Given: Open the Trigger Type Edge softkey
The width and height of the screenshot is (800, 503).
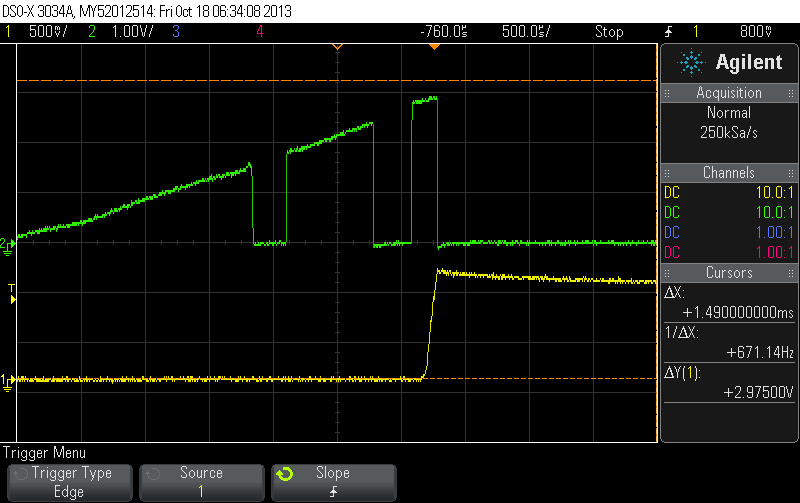Looking at the screenshot, I should pyautogui.click(x=70, y=483).
